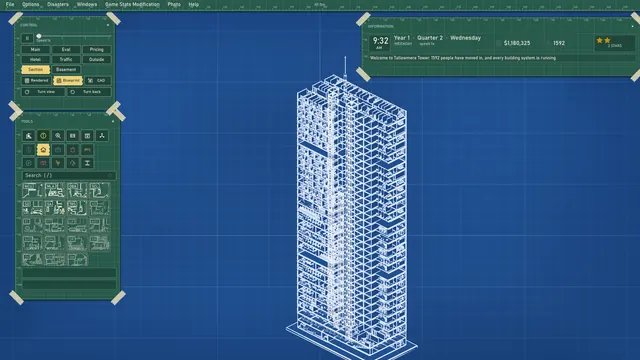Click the Turn back button
The width and height of the screenshot is (640, 360).
tap(89, 92)
